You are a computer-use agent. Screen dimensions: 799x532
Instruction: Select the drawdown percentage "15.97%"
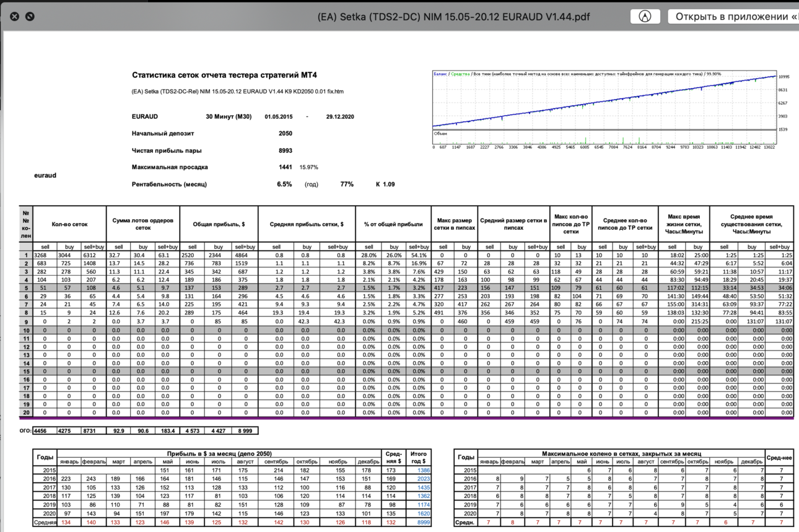coord(309,167)
